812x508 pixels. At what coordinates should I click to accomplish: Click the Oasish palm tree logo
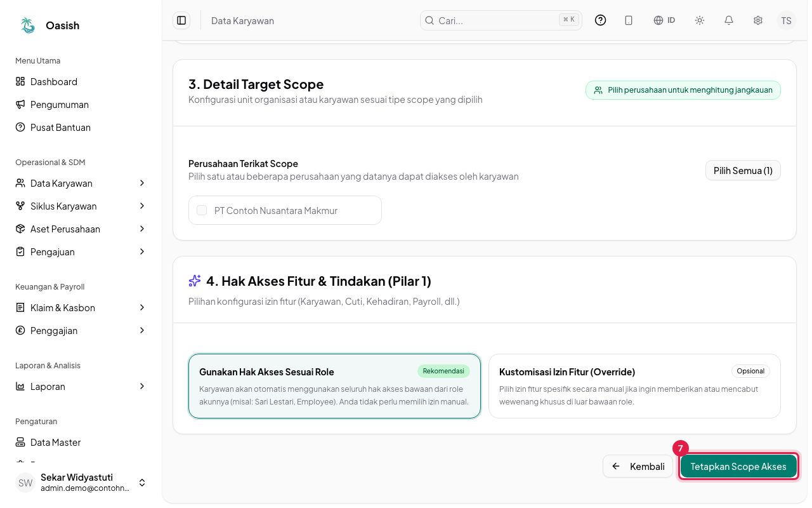(x=28, y=25)
